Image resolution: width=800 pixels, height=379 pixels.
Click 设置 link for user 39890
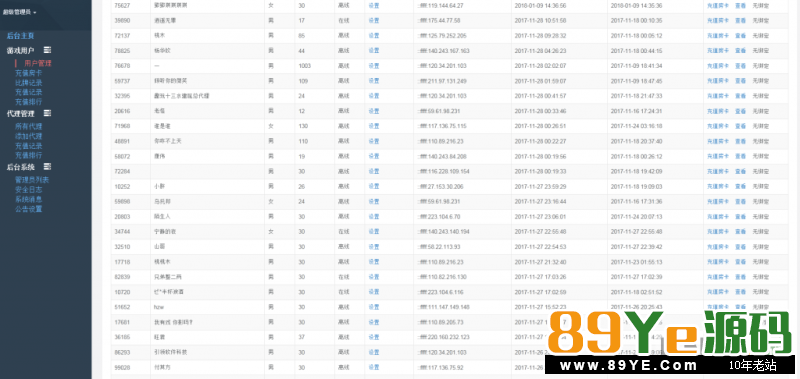coord(374,21)
